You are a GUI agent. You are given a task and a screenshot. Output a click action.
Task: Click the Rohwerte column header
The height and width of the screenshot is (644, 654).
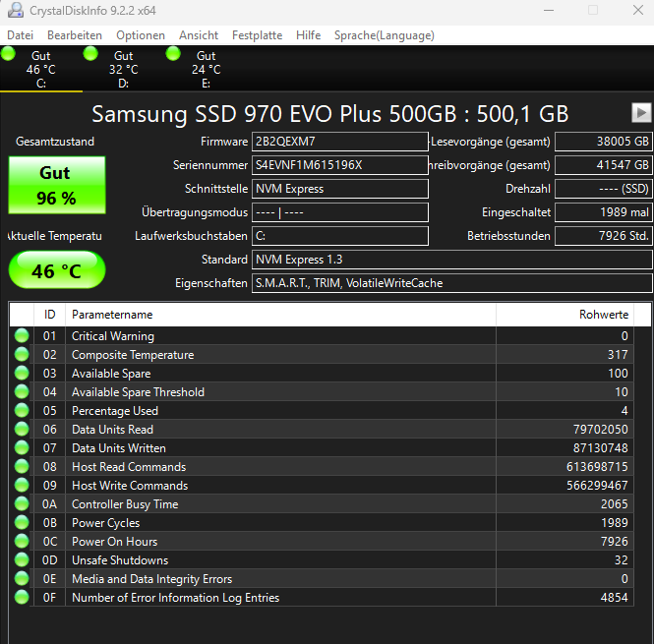click(565, 315)
